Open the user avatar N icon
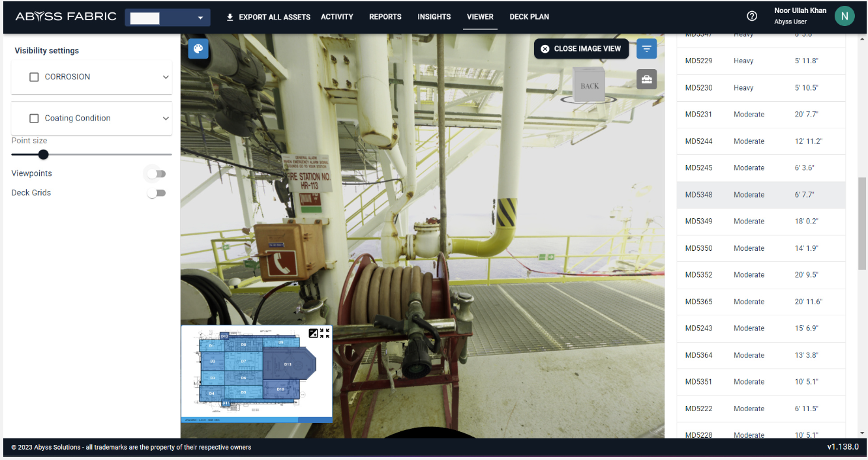The height and width of the screenshot is (460, 868). (845, 16)
